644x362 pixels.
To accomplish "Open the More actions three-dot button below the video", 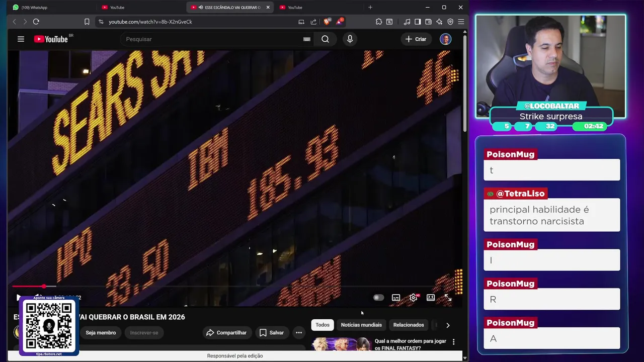I will point(299,332).
